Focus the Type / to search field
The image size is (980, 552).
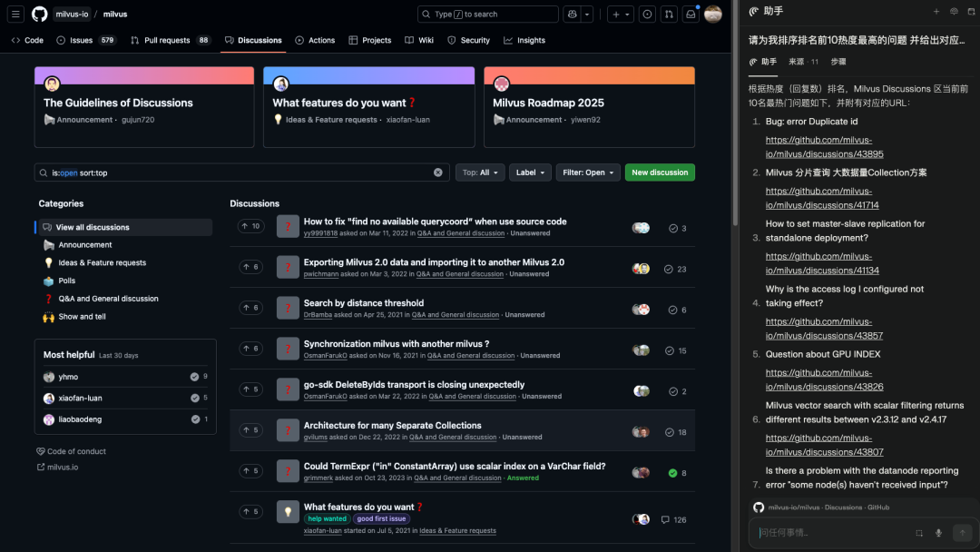pyautogui.click(x=487, y=14)
